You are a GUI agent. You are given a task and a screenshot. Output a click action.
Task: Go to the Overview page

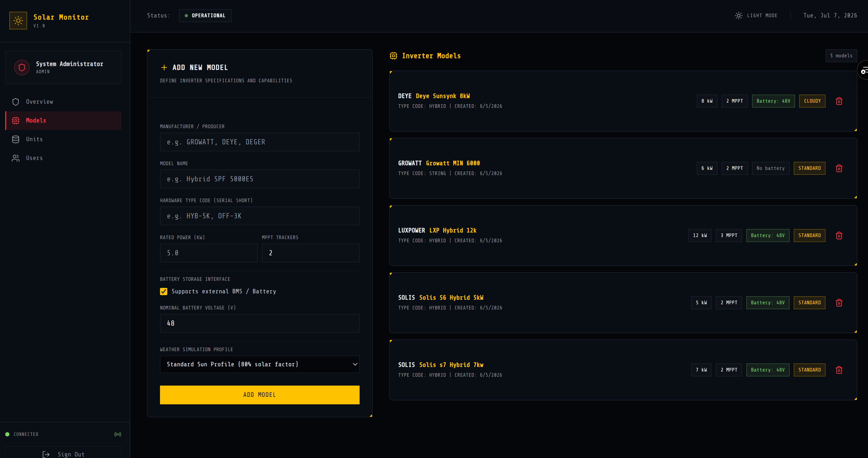point(63,102)
